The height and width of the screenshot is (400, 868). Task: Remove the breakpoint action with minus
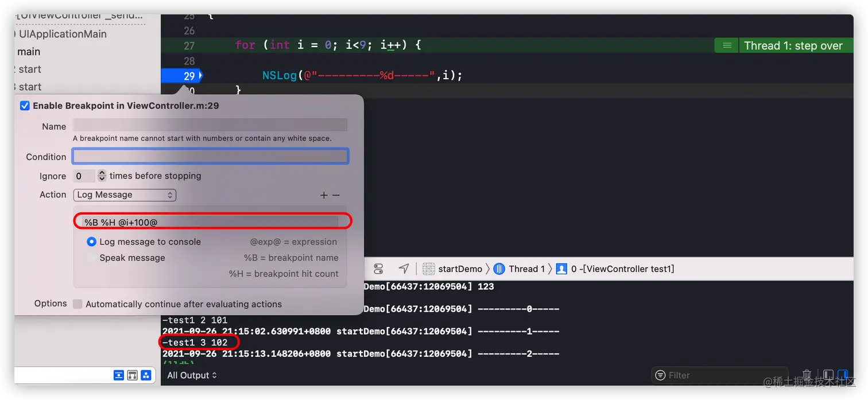click(336, 196)
